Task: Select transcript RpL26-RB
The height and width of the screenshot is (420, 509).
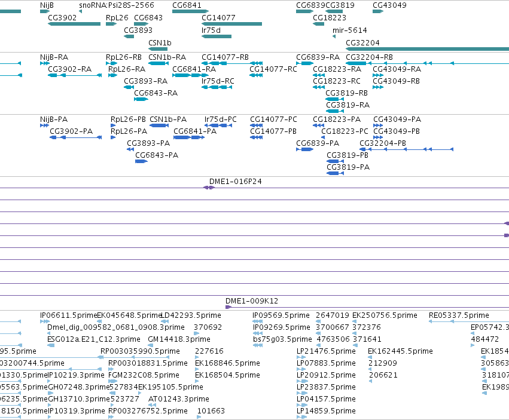Action: (123, 57)
